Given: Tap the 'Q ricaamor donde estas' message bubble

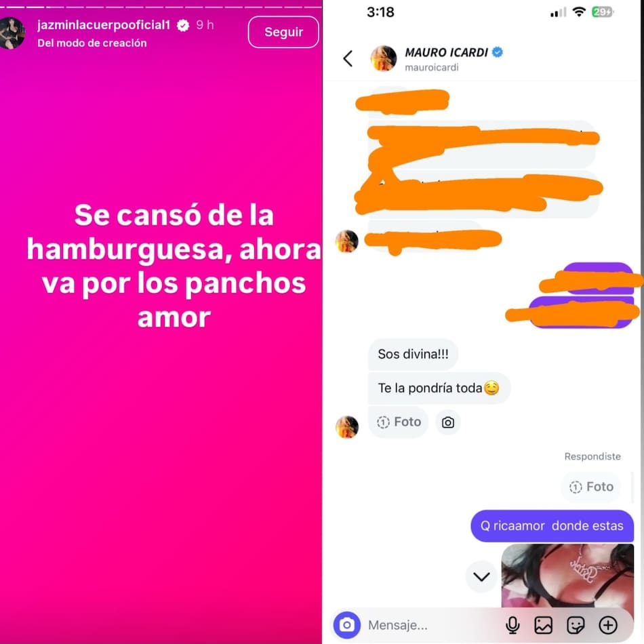Looking at the screenshot, I should [552, 526].
